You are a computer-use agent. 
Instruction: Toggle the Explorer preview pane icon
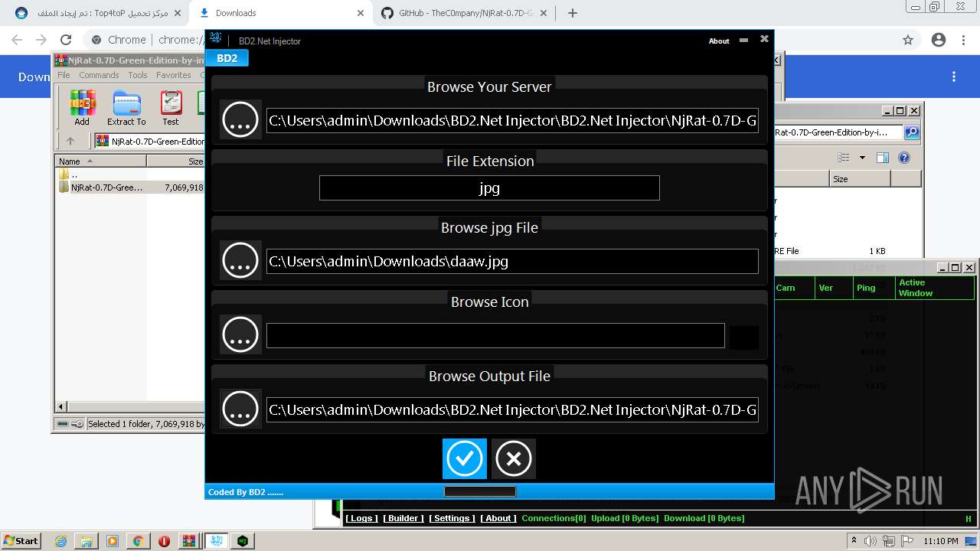(x=883, y=158)
